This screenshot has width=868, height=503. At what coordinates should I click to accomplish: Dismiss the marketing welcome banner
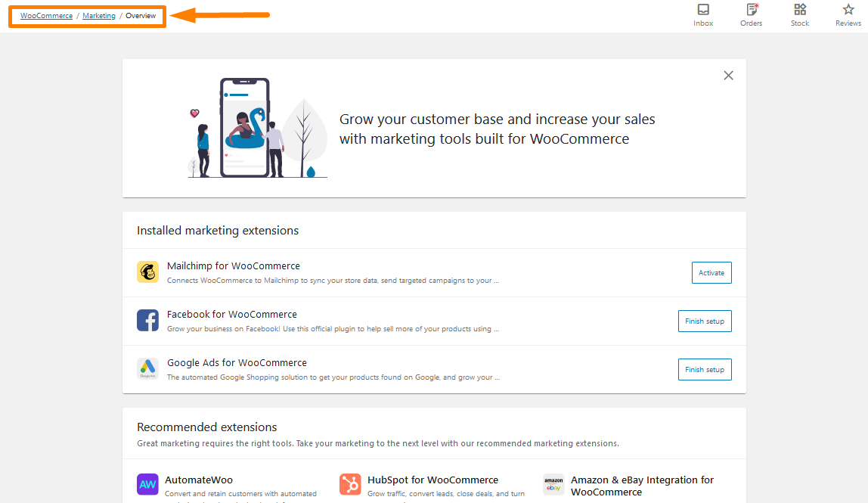tap(729, 76)
